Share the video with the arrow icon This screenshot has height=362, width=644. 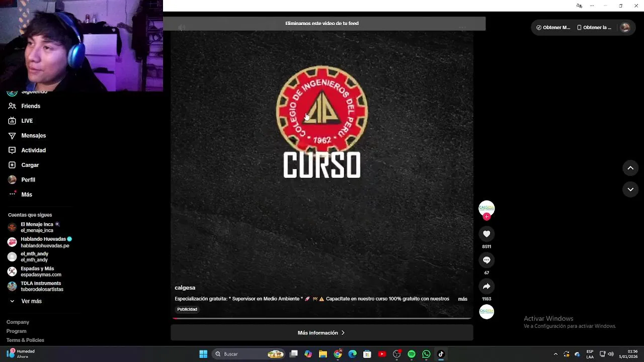pyautogui.click(x=487, y=286)
